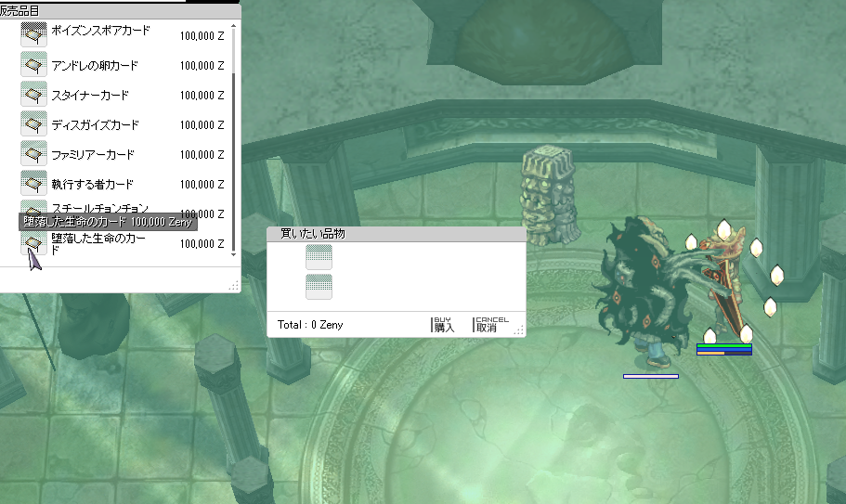This screenshot has height=504, width=846.
Task: Click the resize grip of the 買いたい品物 window
Action: coord(518,330)
